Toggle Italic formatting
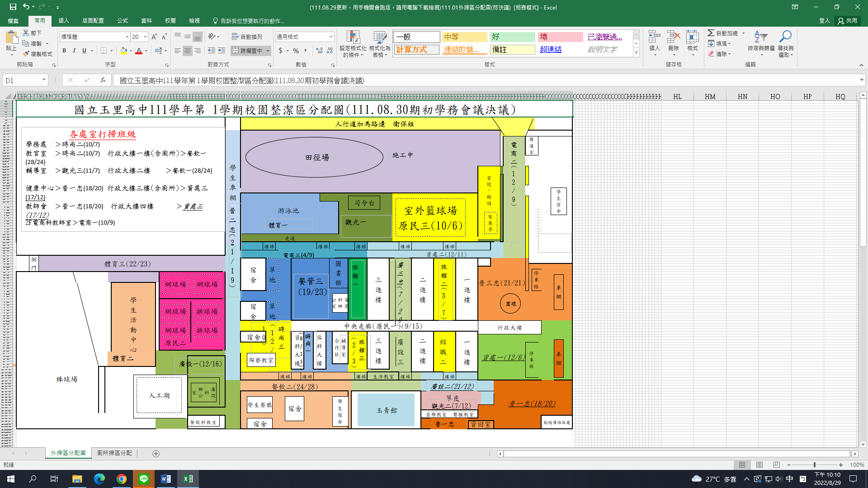 coord(74,51)
